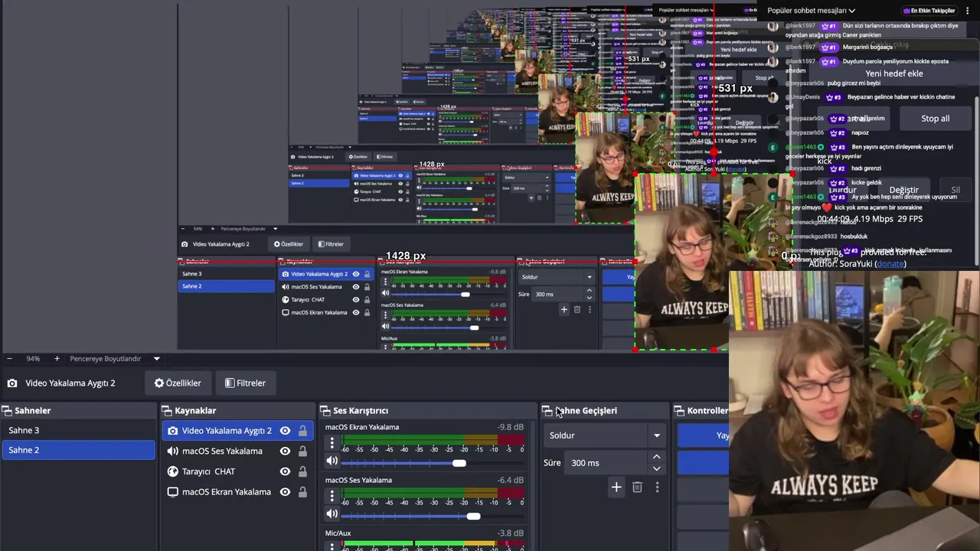Image resolution: width=980 pixels, height=551 pixels.
Task: Decrease transition Süre with down arrow
Action: pos(656,468)
